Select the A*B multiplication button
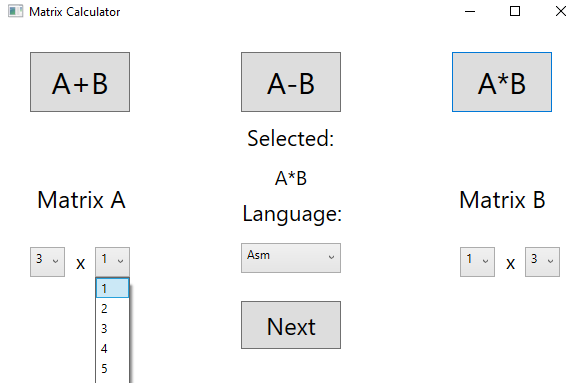 pos(502,82)
